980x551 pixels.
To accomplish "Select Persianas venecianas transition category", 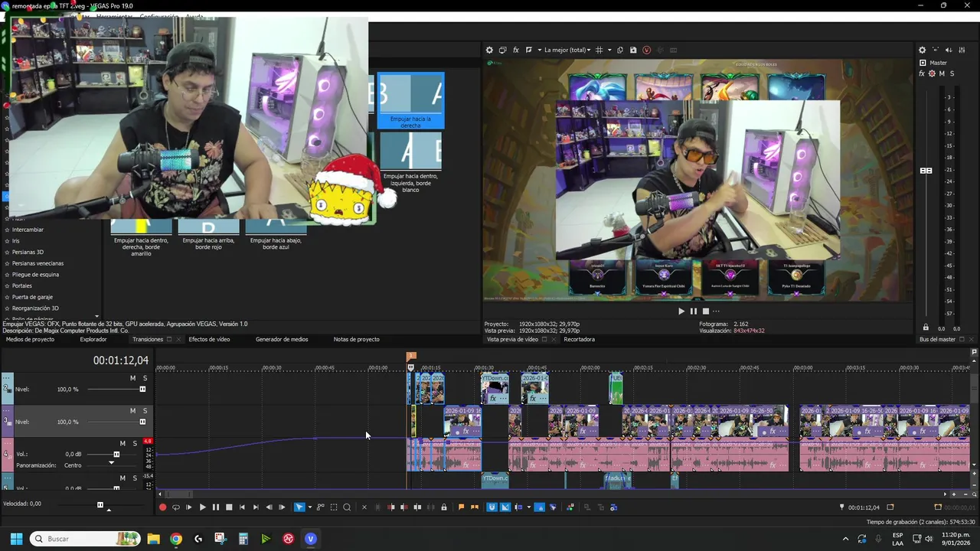I will [x=38, y=263].
